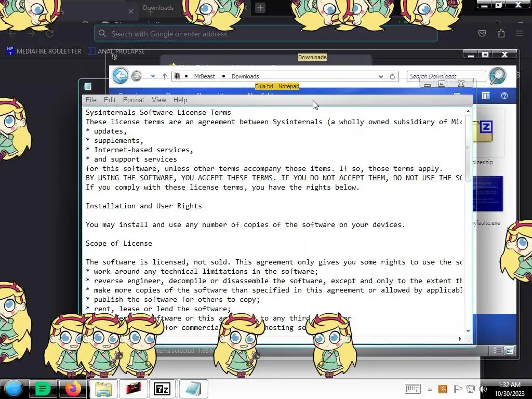The width and height of the screenshot is (532, 399).
Task: Open File Explorer taskbar icon
Action: pyautogui.click(x=103, y=389)
